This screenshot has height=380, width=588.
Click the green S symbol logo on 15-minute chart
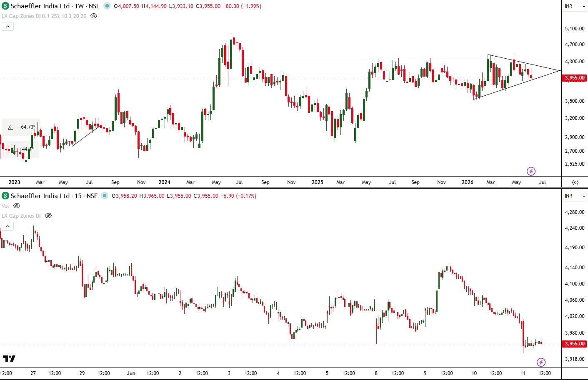5,196
